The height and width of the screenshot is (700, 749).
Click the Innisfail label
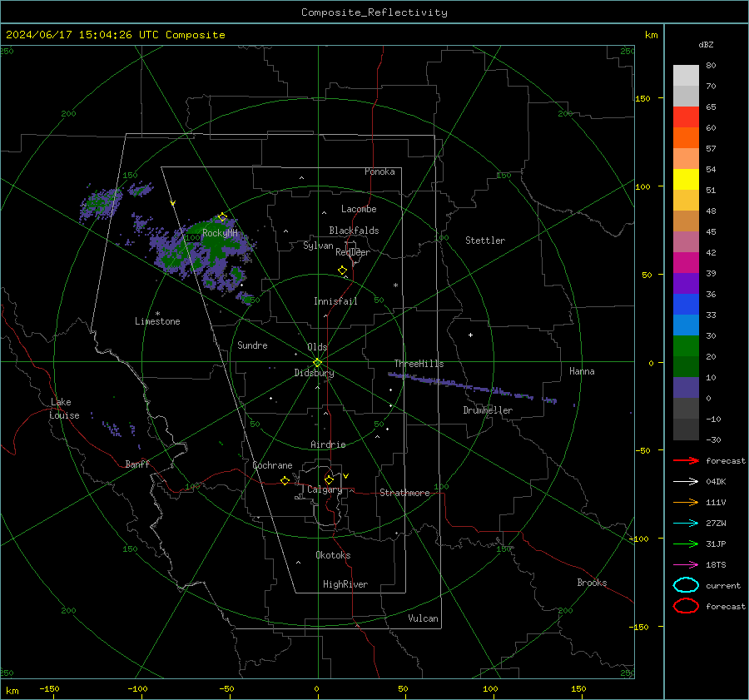tap(335, 301)
